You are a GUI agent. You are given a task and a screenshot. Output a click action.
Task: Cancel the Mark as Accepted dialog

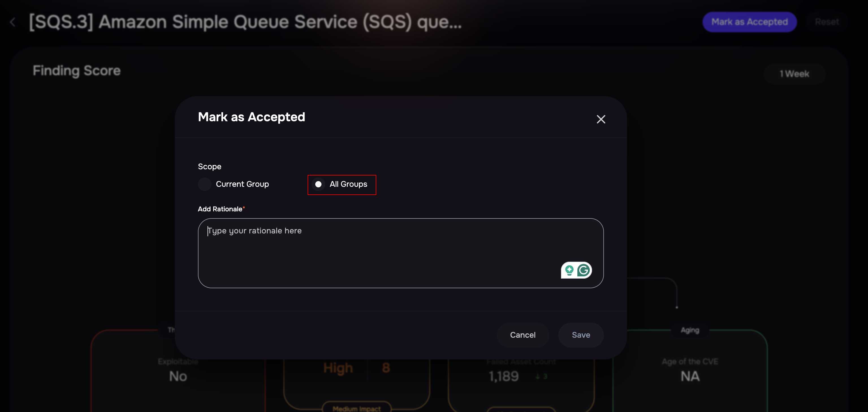coord(522,335)
